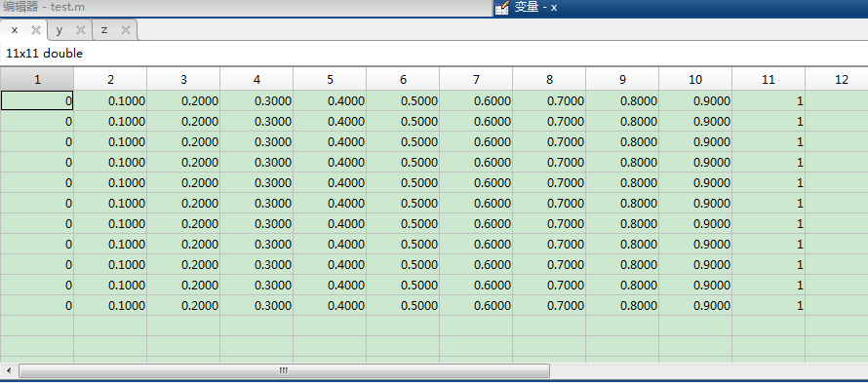Click the horizontal scrollbar left arrow
868x383 pixels.
point(9,370)
